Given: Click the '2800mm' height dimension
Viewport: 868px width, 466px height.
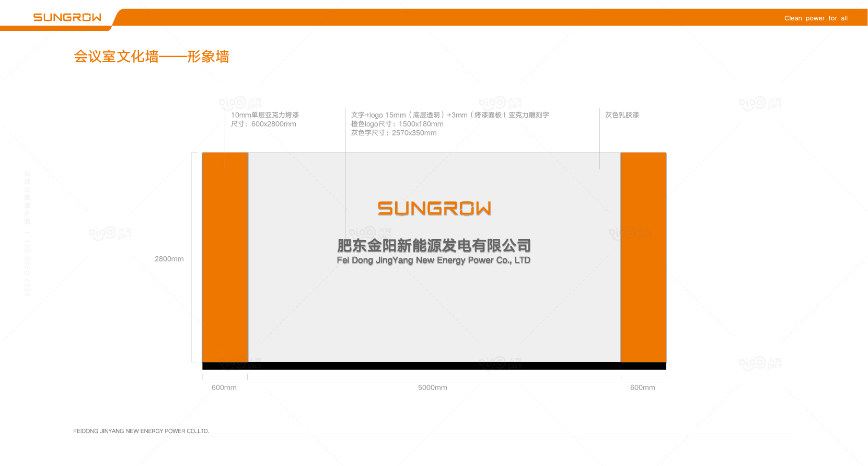Looking at the screenshot, I should click(x=169, y=259).
